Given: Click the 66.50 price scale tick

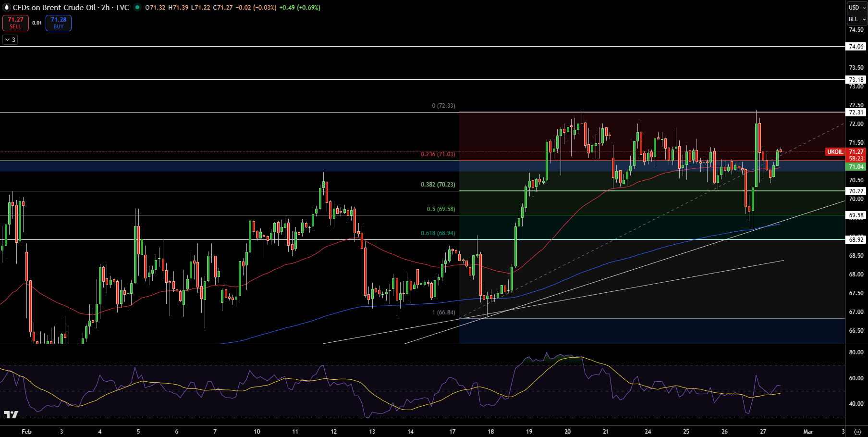Looking at the screenshot, I should click(856, 331).
